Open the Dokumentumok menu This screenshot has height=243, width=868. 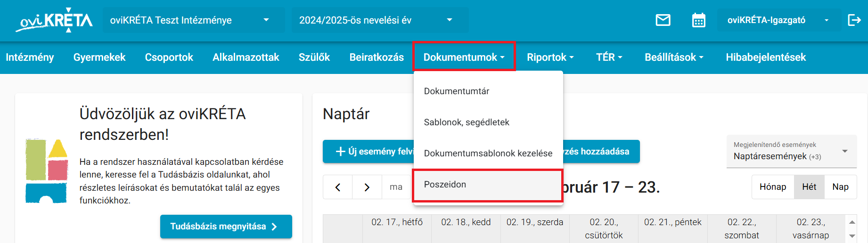point(464,57)
